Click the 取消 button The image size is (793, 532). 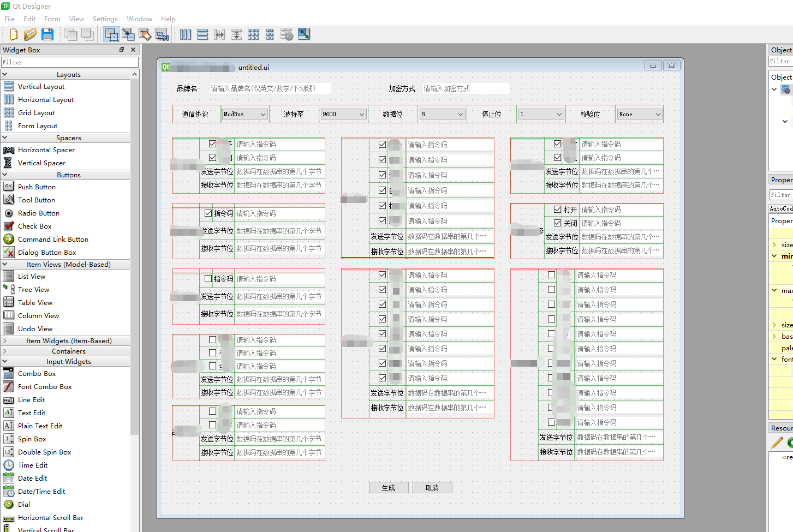[x=432, y=487]
